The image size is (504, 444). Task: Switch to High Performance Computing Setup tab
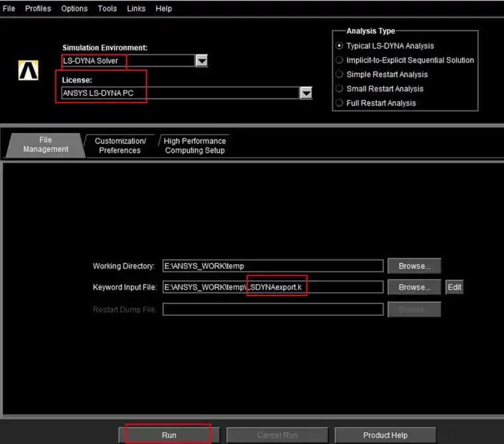click(194, 146)
